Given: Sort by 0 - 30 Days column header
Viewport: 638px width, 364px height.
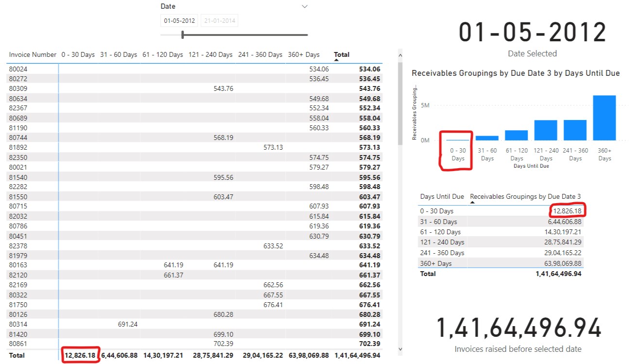Looking at the screenshot, I should [78, 54].
